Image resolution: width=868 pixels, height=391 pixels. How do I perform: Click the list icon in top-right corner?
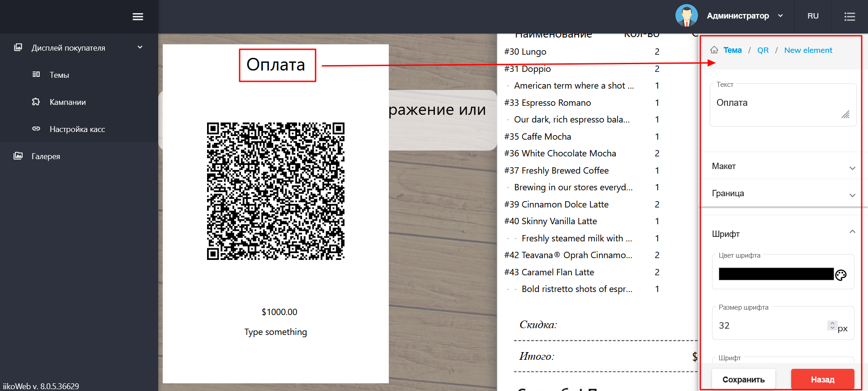[849, 17]
